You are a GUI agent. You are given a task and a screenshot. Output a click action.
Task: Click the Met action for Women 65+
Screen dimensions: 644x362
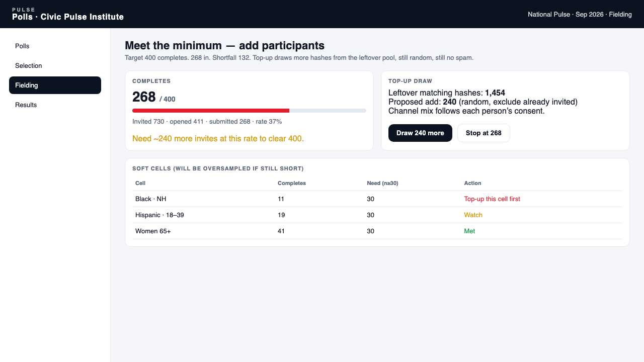(x=469, y=231)
